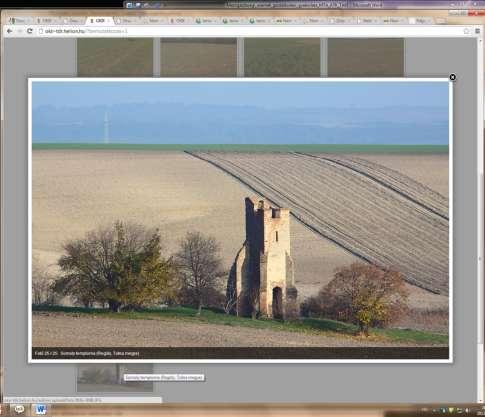
Task: Click the thumbnail below the lightbox
Action: point(115,378)
